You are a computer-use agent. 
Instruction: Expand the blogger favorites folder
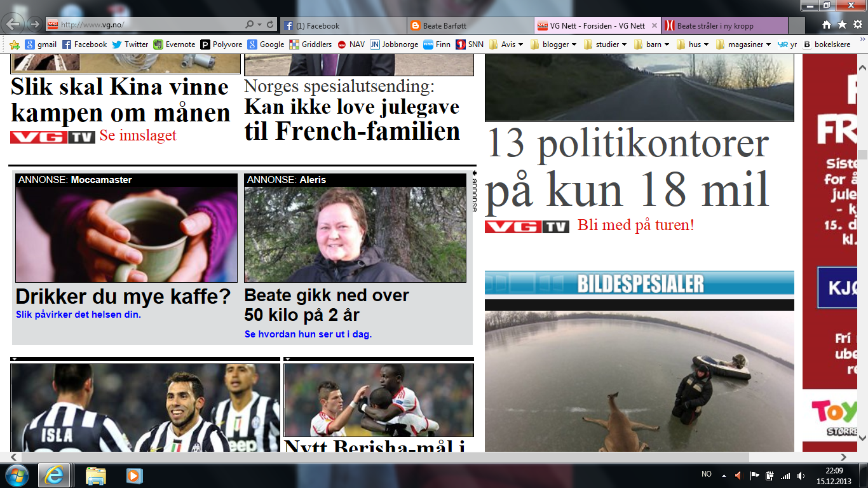(x=554, y=44)
